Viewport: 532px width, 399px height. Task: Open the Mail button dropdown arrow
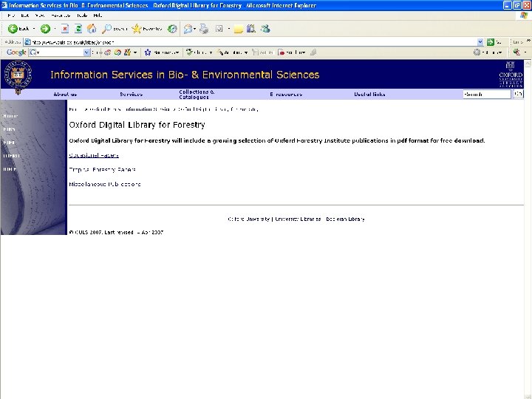194,29
